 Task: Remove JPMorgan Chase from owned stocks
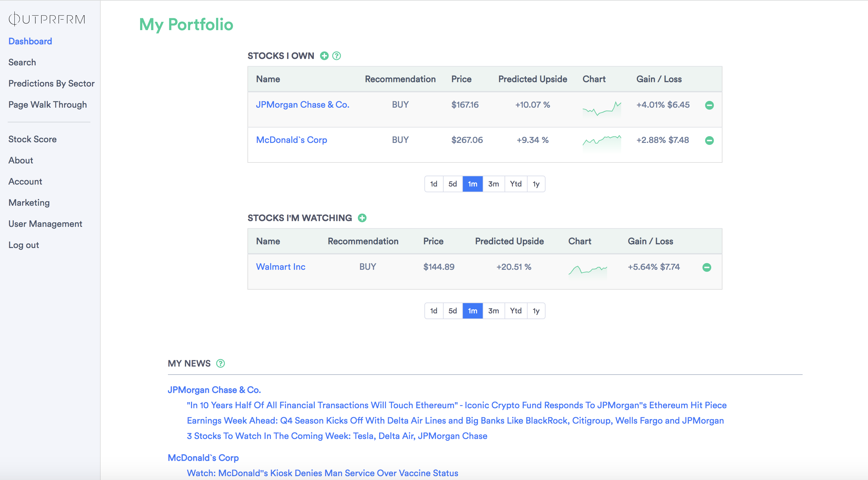[709, 105]
